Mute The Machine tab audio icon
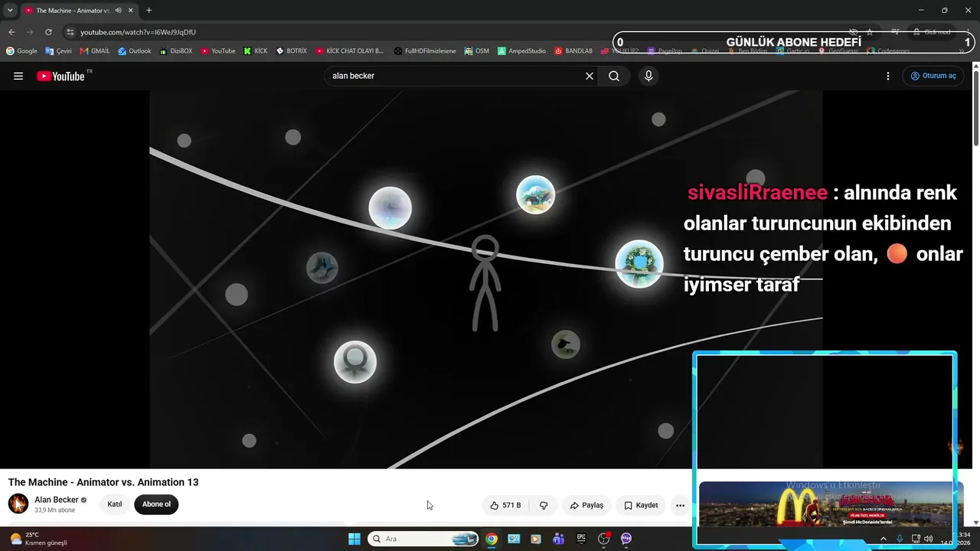Screen dimensions: 980x551 pyautogui.click(x=118, y=11)
